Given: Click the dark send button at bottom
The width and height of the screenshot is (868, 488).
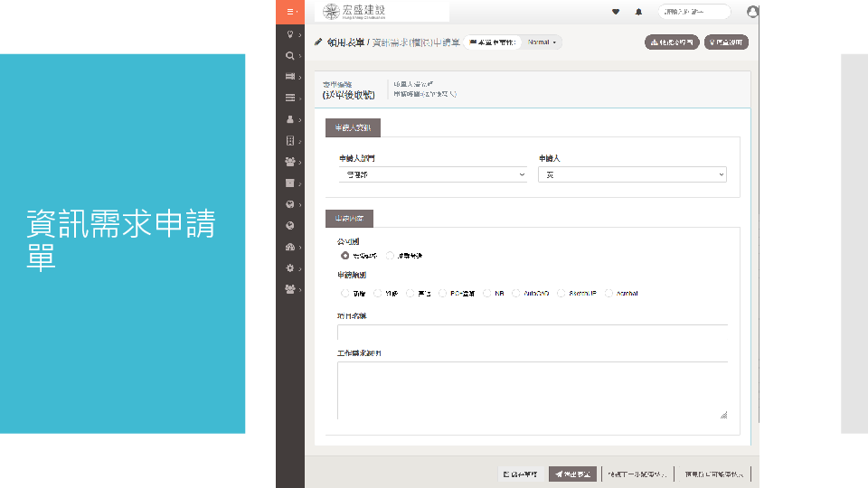Looking at the screenshot, I should click(x=572, y=474).
